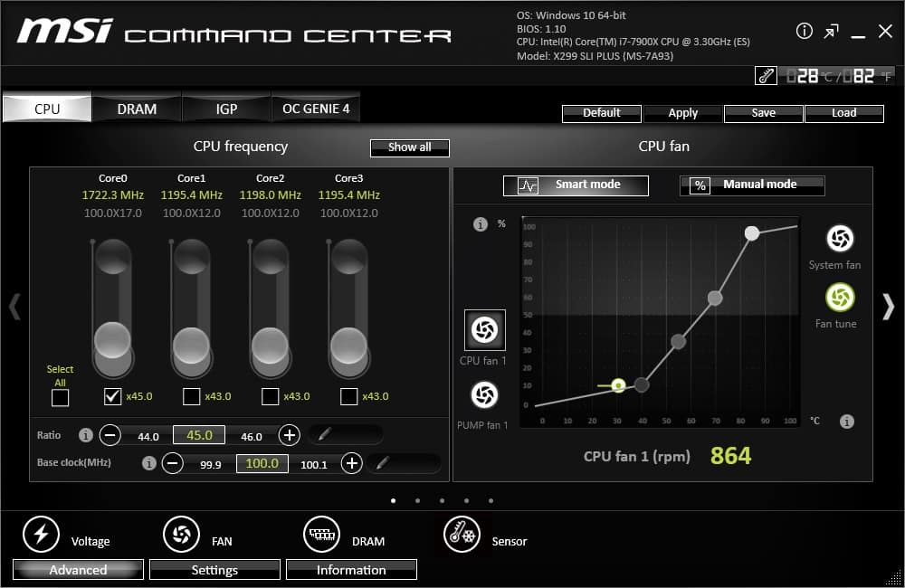
Task: Click the Default button
Action: 602,113
